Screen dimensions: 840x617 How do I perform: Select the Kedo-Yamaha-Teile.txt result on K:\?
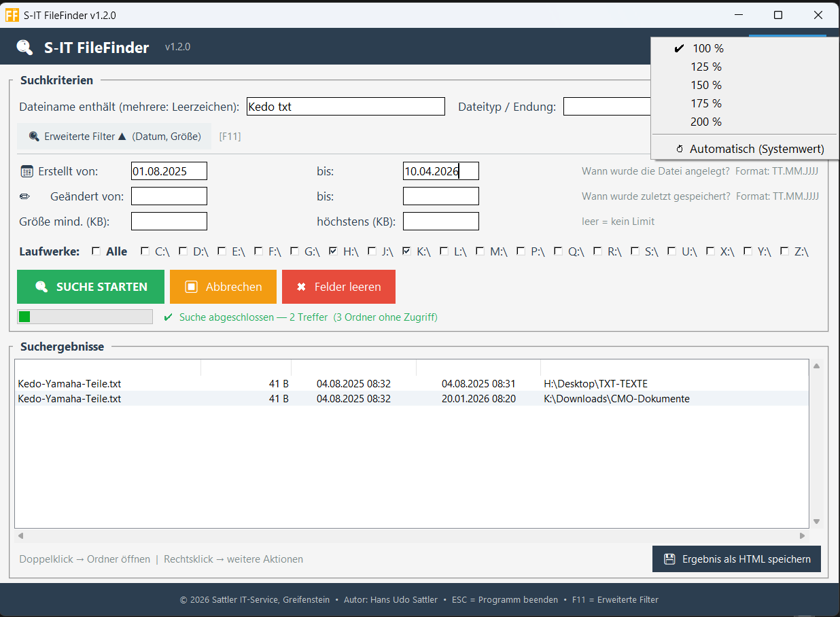pyautogui.click(x=272, y=399)
